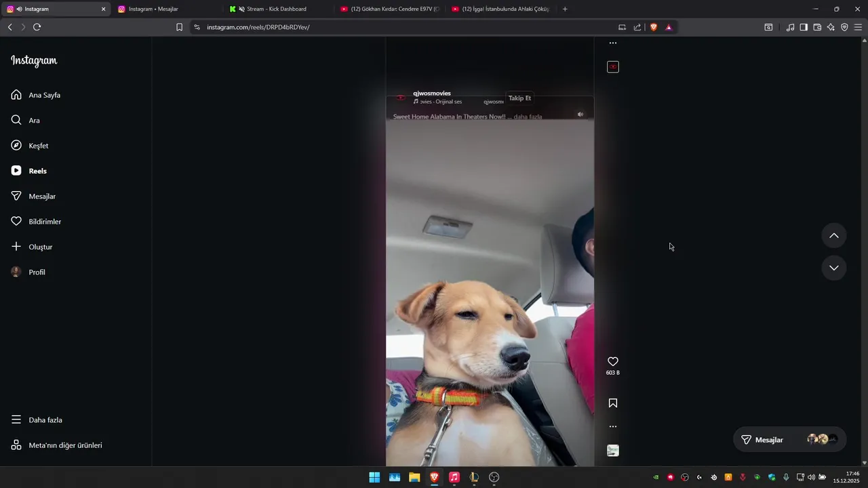Switch to Instagram • Mesajlar tab
This screenshot has width=868, height=488.
pyautogui.click(x=167, y=9)
